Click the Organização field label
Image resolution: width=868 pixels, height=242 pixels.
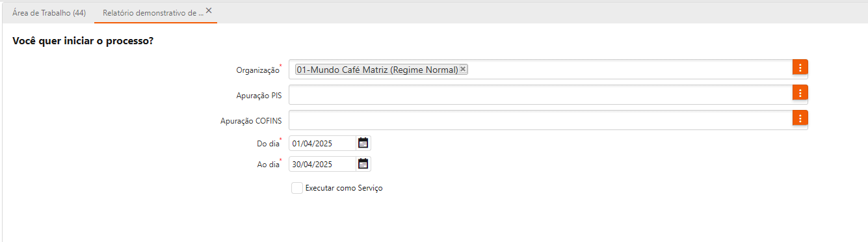pos(257,70)
